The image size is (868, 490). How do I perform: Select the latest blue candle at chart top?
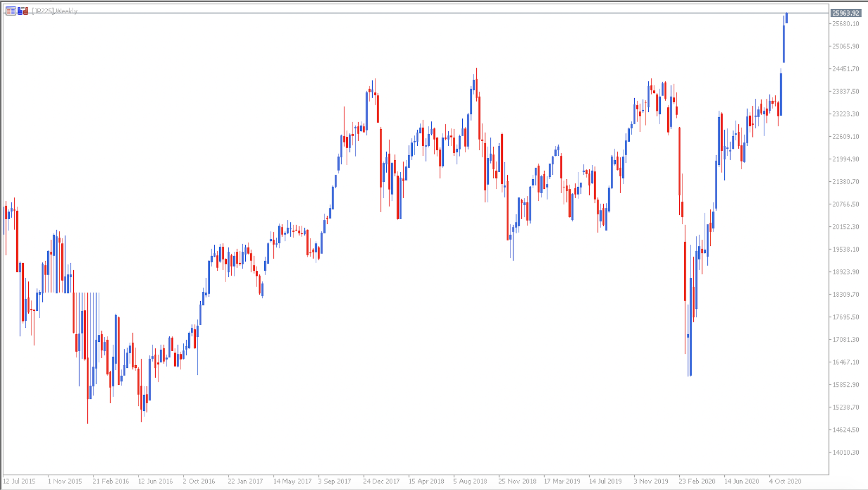pyautogui.click(x=787, y=18)
